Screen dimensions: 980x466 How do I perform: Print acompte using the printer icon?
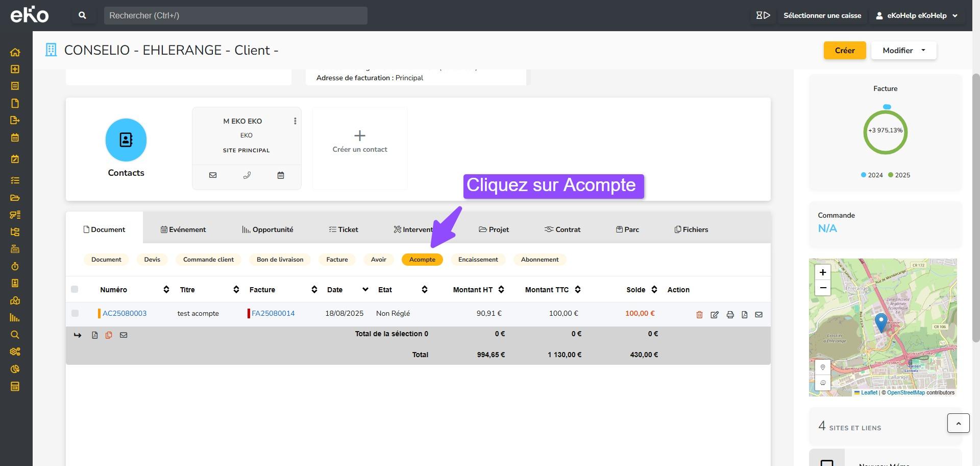click(730, 315)
